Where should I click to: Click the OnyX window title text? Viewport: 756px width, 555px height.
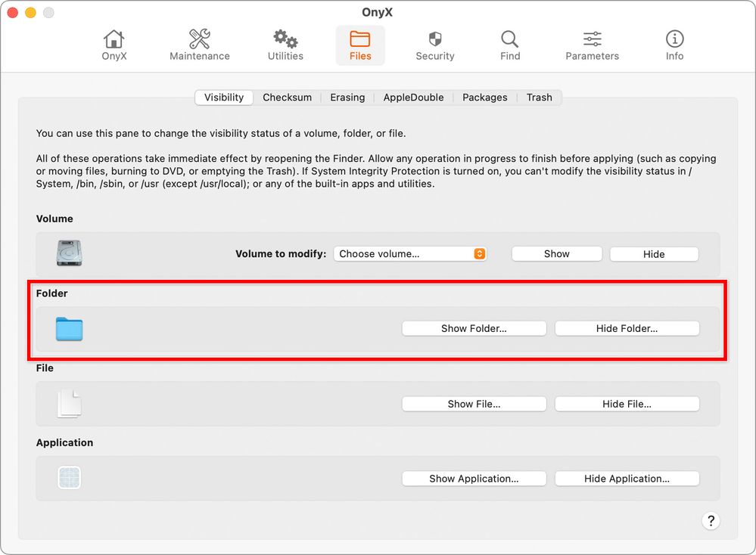(377, 12)
